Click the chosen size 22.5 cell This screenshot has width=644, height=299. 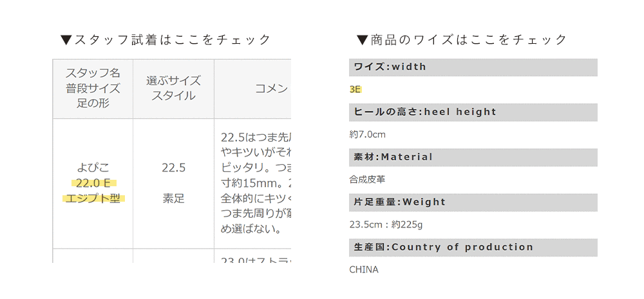[x=173, y=168]
